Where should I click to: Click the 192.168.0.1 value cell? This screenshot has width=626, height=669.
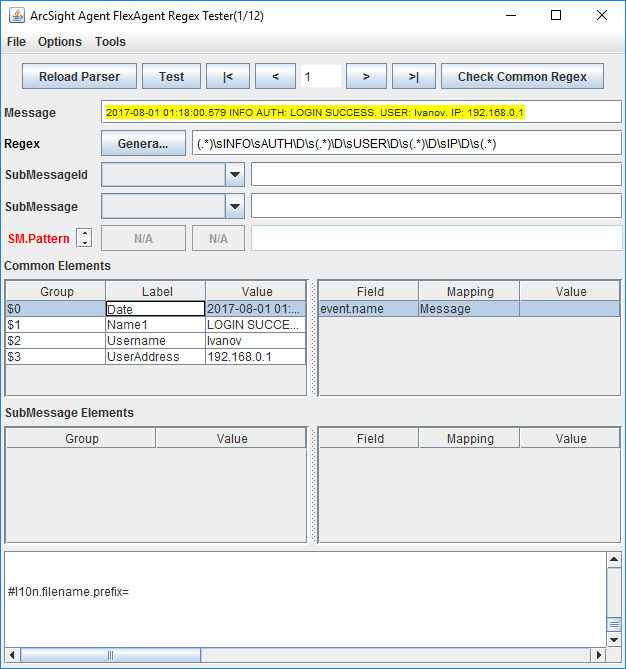point(255,356)
